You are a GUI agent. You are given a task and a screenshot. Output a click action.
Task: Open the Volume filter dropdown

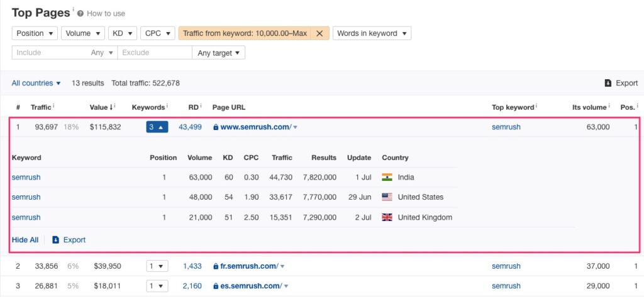click(83, 33)
